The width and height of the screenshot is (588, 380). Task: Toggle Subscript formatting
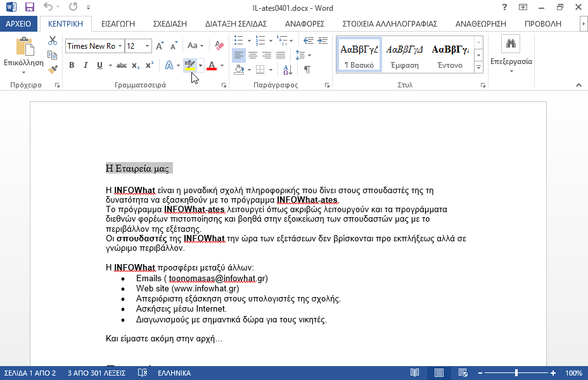tap(136, 65)
